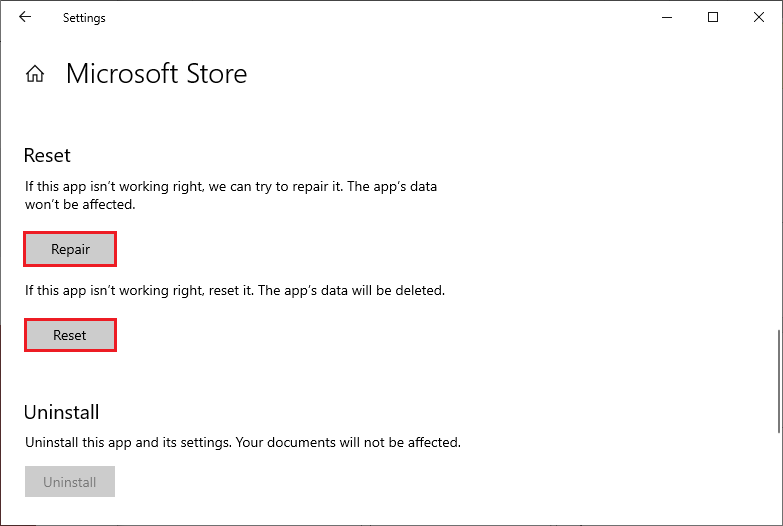783x526 pixels.
Task: Click the scrollbar track above the thumb
Action: click(779, 200)
